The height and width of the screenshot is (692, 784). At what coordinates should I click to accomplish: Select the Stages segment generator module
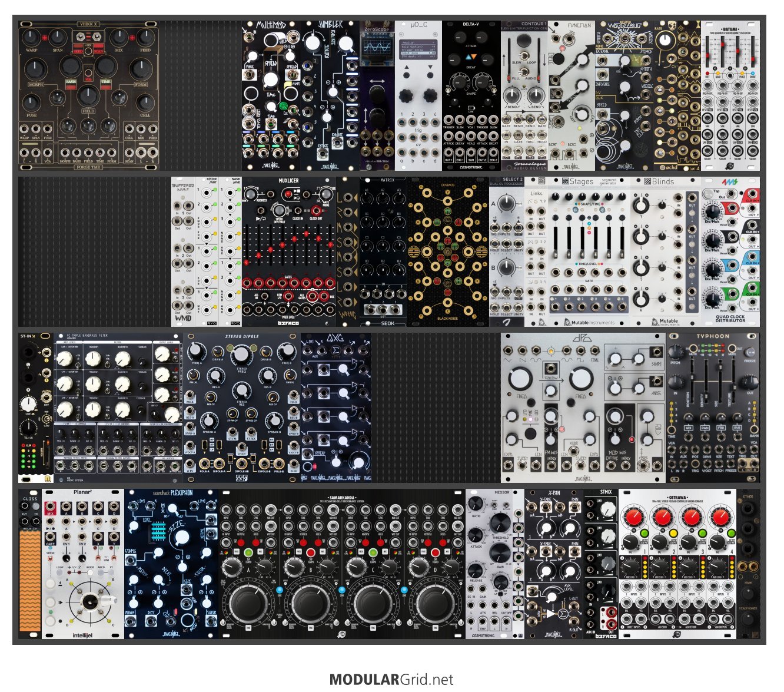point(589,251)
